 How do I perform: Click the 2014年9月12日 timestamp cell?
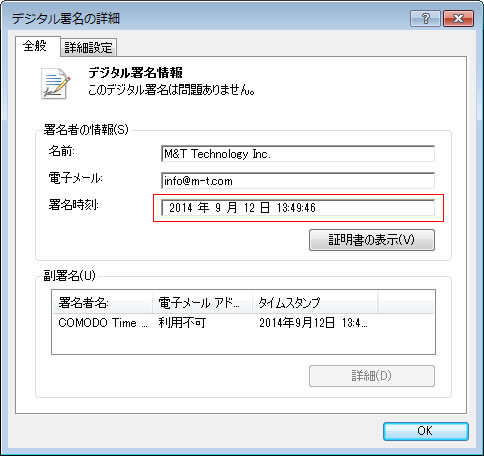(x=313, y=323)
